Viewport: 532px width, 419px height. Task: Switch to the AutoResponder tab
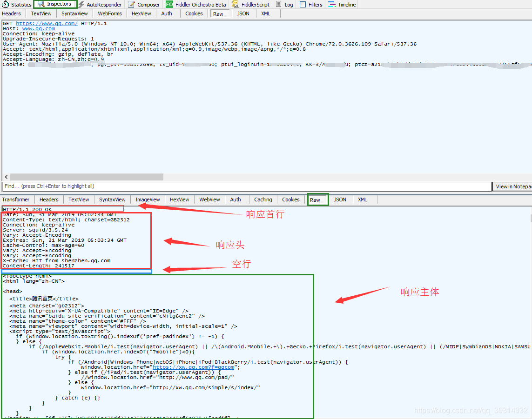pos(104,5)
